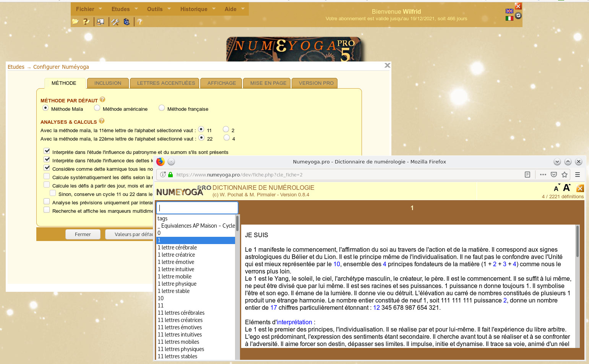Open the hammer and wrench tools icon
Image resolution: width=589 pixels, height=364 pixels.
pos(115,22)
